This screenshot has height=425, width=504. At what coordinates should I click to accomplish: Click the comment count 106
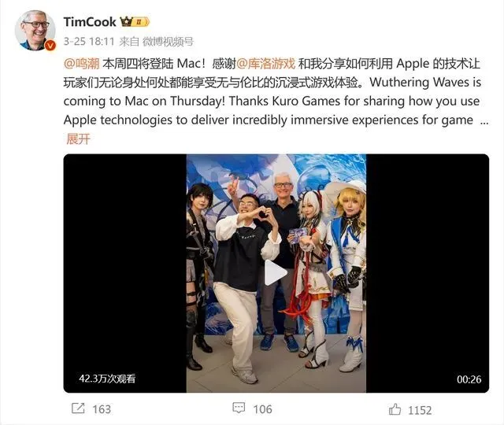[262, 409]
